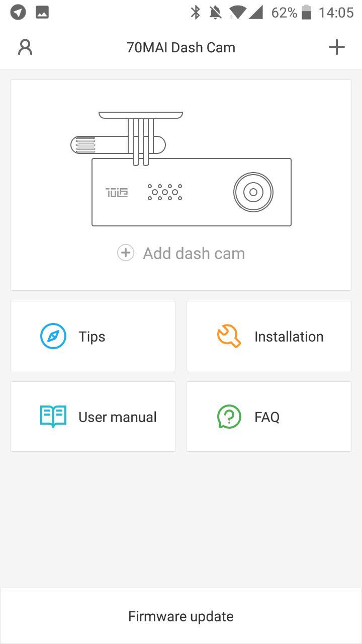Click the teal book User manual icon
This screenshot has height=644, width=362.
tap(53, 417)
